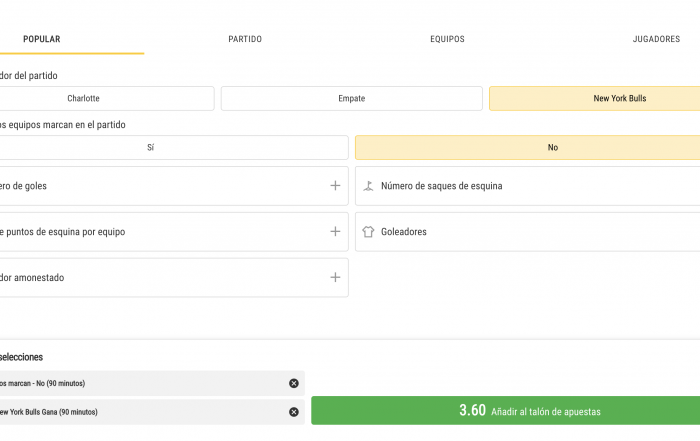Click Añadir al talón de apuestas button

click(505, 410)
